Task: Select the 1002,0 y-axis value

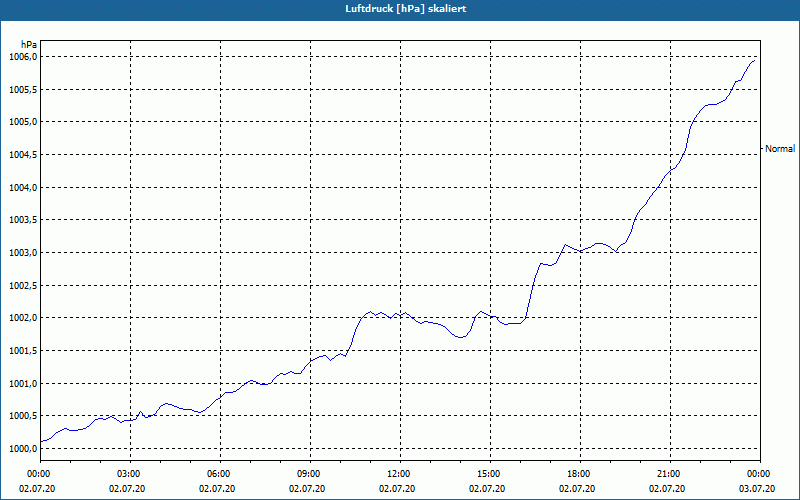Action: (x=23, y=318)
